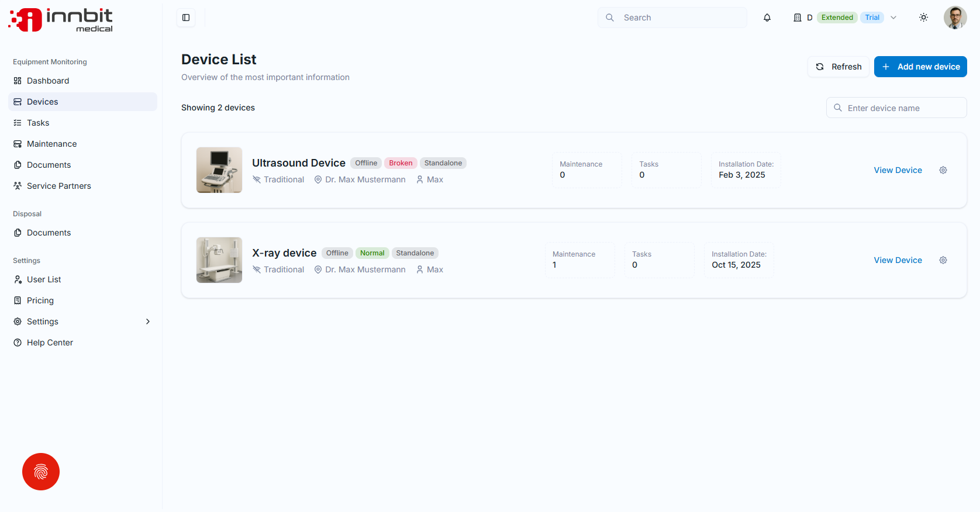This screenshot has width=980, height=512.
Task: Click the Trial badge
Action: pos(872,18)
